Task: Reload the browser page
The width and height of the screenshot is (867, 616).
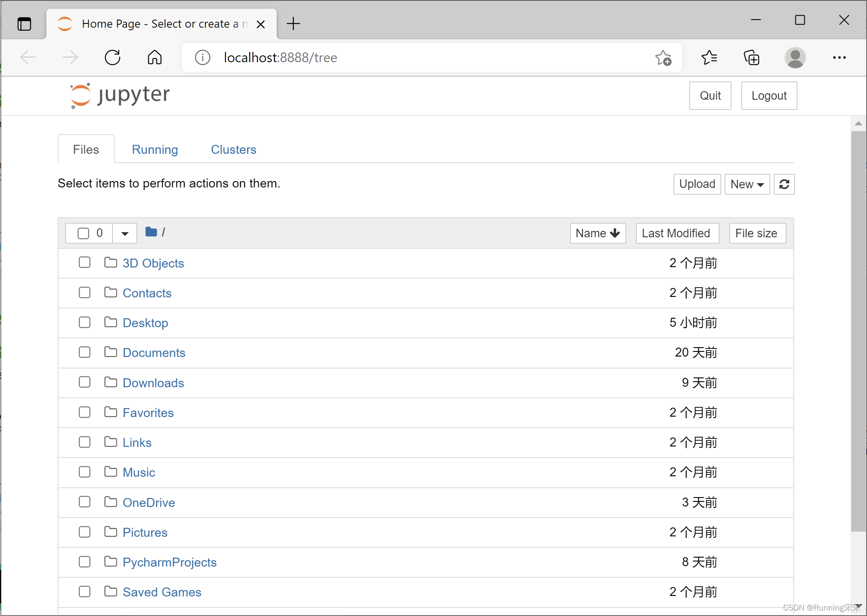Action: [113, 58]
